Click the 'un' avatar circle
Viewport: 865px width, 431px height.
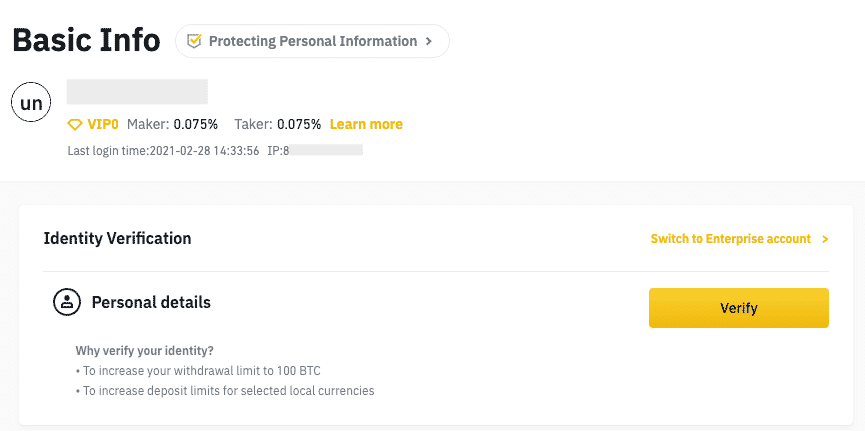pyautogui.click(x=31, y=103)
